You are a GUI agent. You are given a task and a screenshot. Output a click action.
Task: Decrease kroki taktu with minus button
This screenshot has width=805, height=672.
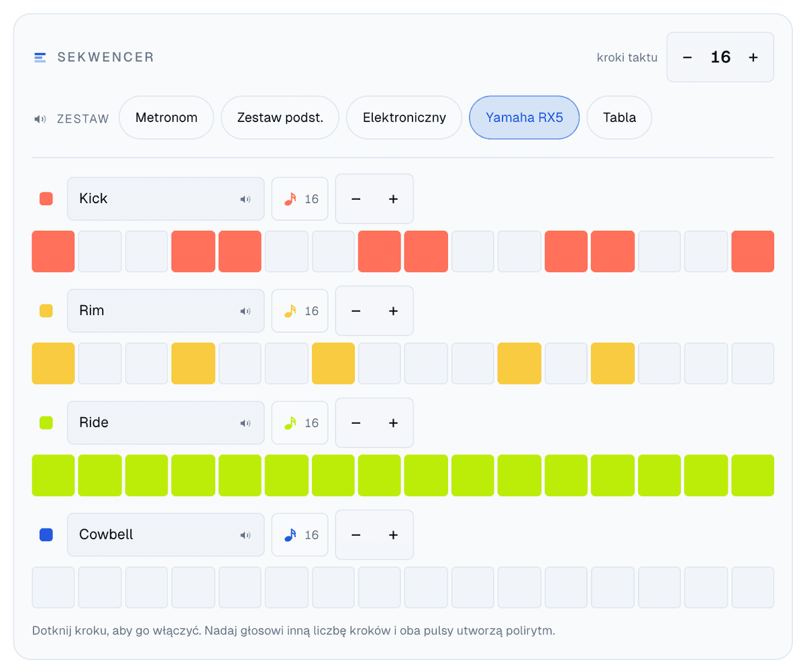687,58
